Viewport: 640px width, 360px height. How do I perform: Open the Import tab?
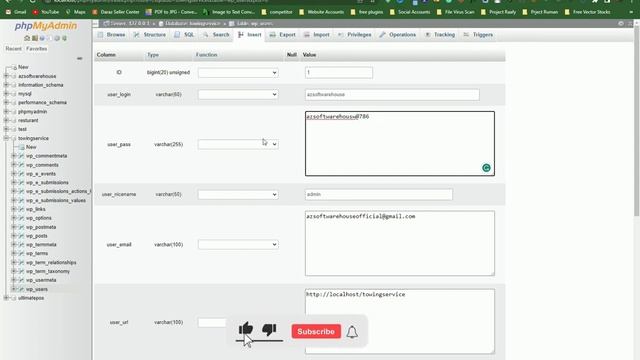[x=317, y=35]
